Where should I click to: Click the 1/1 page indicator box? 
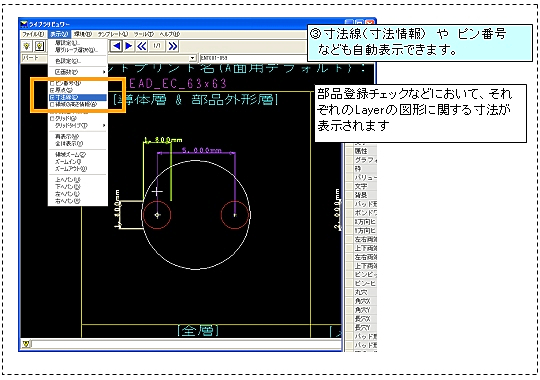click(157, 46)
